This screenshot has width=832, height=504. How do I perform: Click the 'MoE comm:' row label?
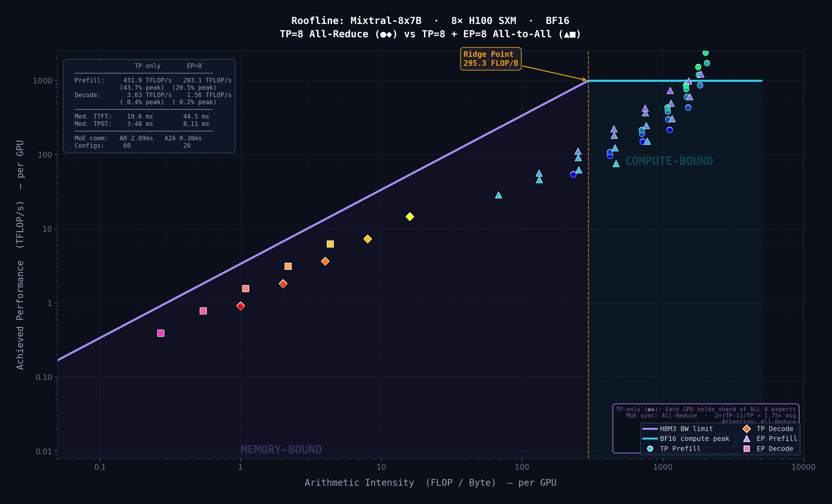91,138
